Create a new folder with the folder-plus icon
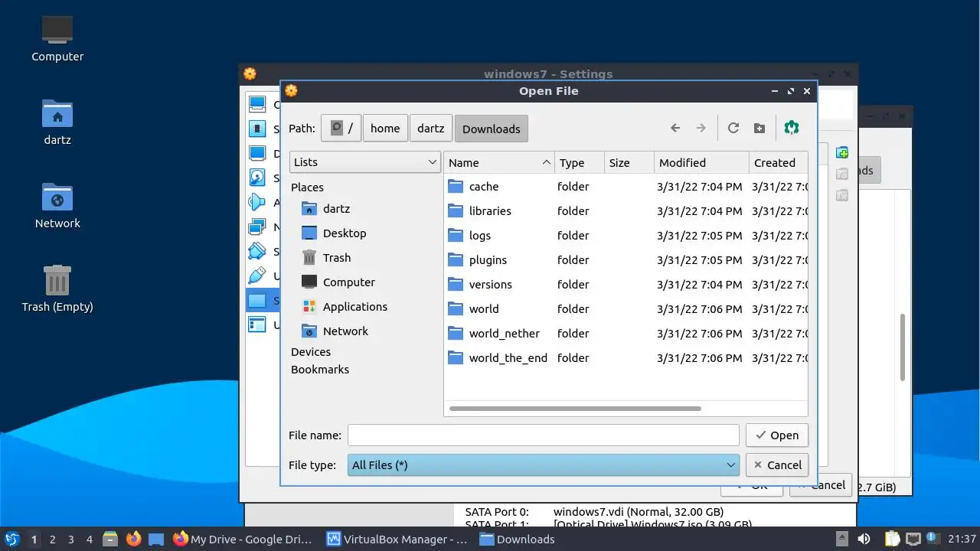The height and width of the screenshot is (551, 980). (x=759, y=129)
